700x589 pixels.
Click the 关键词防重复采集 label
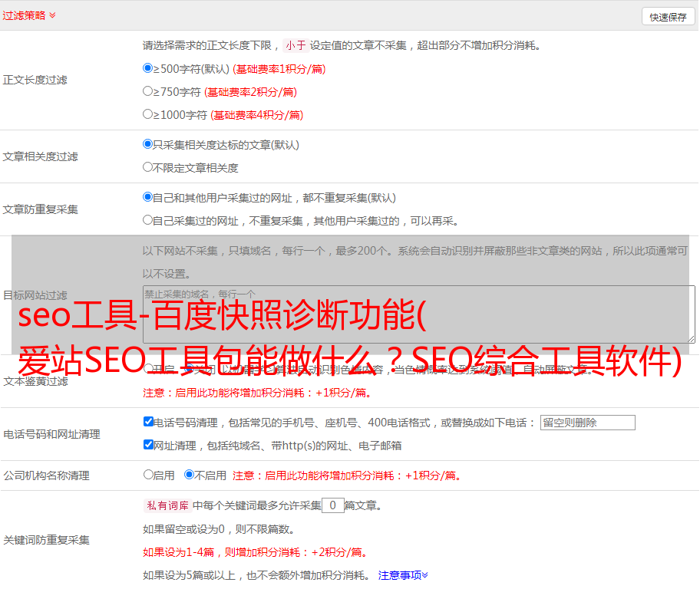click(x=46, y=540)
